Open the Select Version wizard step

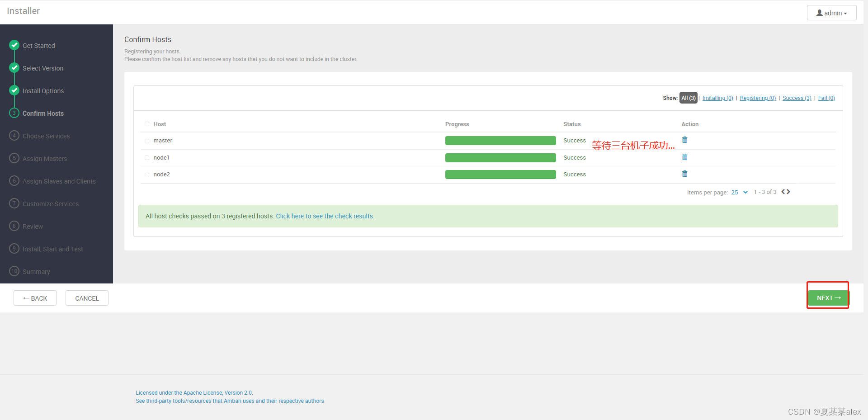point(43,68)
